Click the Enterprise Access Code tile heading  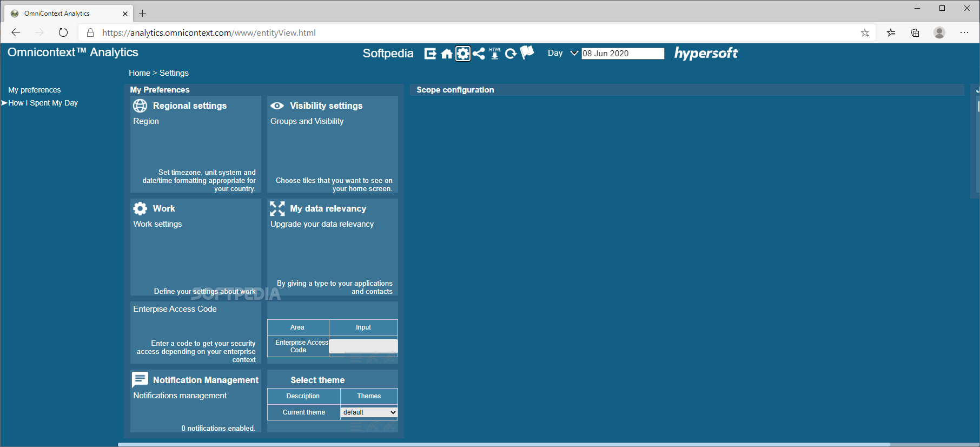click(175, 309)
